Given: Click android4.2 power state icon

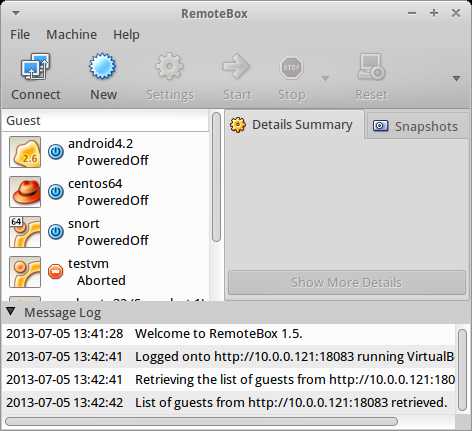Looking at the screenshot, I should (56, 152).
